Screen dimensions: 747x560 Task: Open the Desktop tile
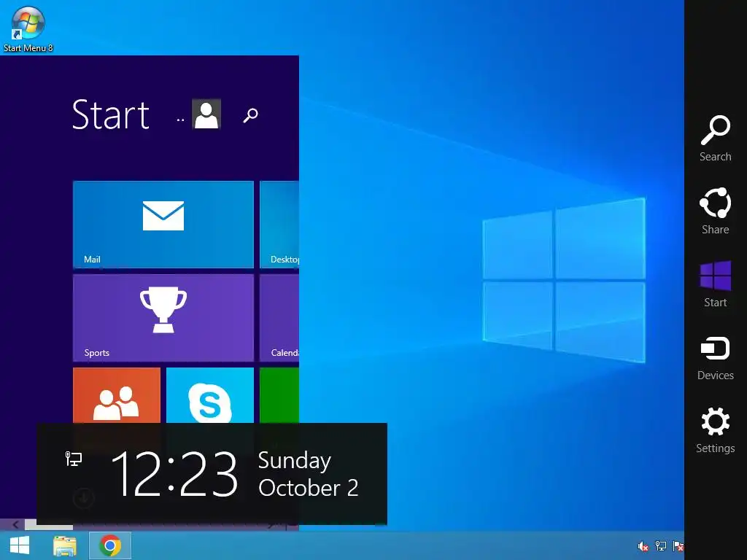click(x=279, y=225)
